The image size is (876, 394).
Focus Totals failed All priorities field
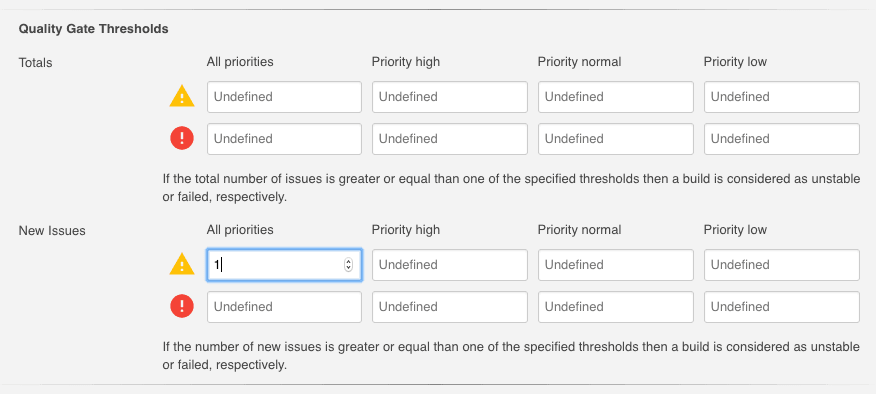coord(284,139)
